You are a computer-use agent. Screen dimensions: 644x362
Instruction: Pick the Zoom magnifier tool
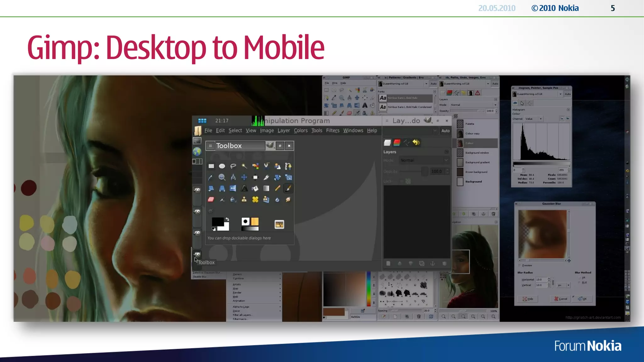(x=222, y=177)
